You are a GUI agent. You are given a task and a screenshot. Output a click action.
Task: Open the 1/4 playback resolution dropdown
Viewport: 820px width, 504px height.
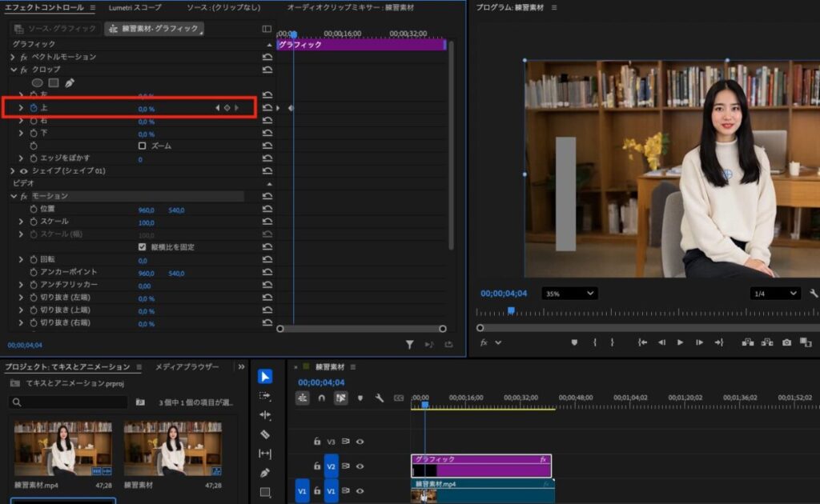point(774,294)
